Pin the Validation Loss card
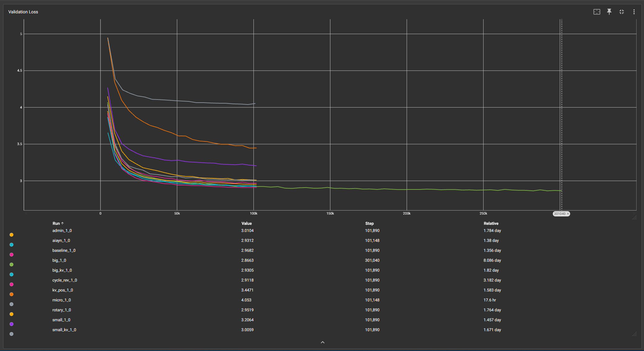This screenshot has width=644, height=351. point(609,12)
